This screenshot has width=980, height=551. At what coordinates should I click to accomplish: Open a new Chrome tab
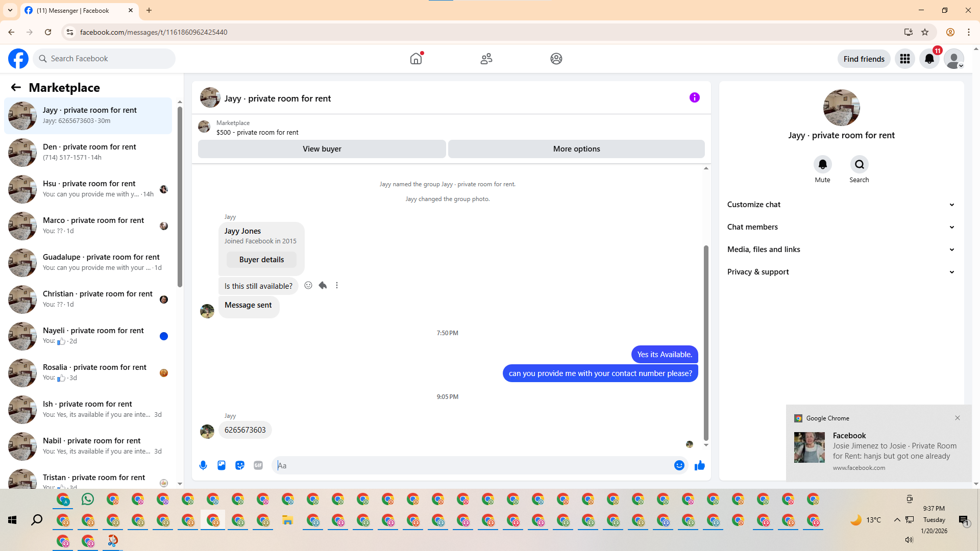pyautogui.click(x=149, y=10)
